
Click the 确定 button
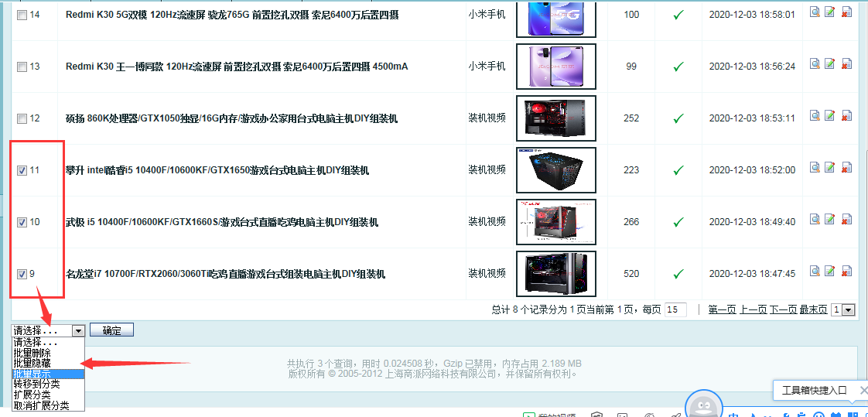click(112, 330)
